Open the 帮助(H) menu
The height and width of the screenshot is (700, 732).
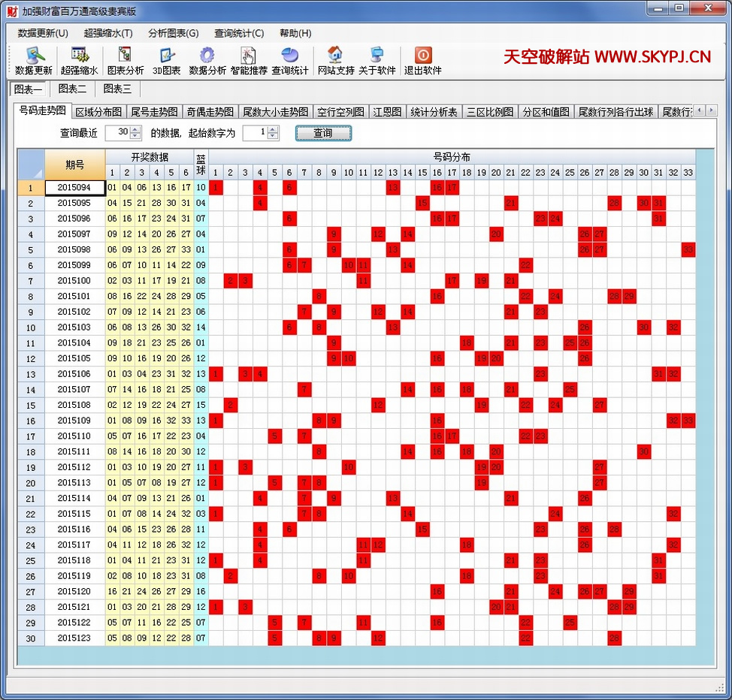pos(295,33)
